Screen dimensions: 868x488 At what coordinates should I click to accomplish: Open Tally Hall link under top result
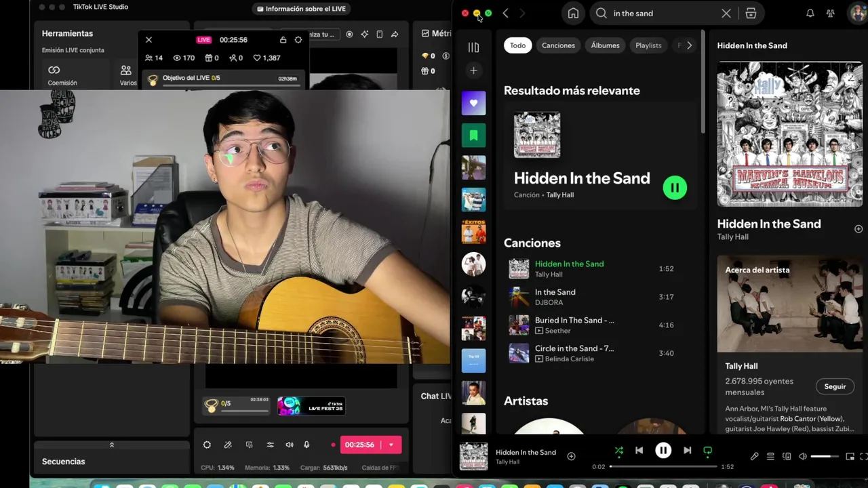pyautogui.click(x=559, y=195)
